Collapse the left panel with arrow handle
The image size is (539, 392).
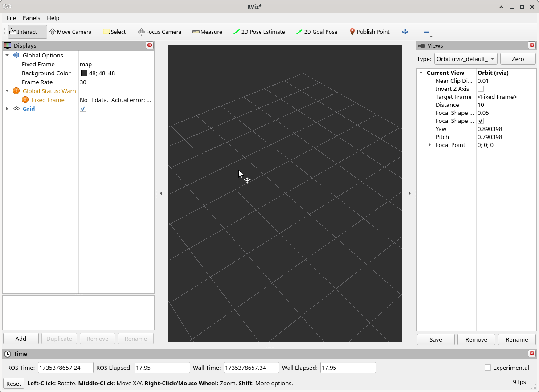pos(161,193)
